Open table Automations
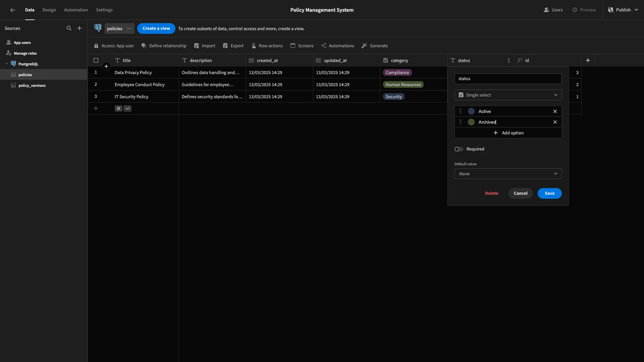The height and width of the screenshot is (362, 644). [x=337, y=46]
